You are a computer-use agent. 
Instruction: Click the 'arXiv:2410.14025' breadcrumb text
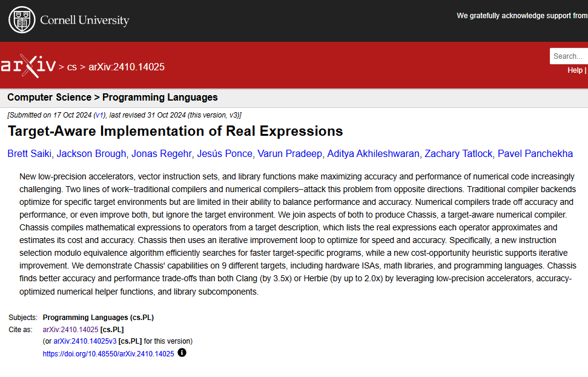click(127, 67)
